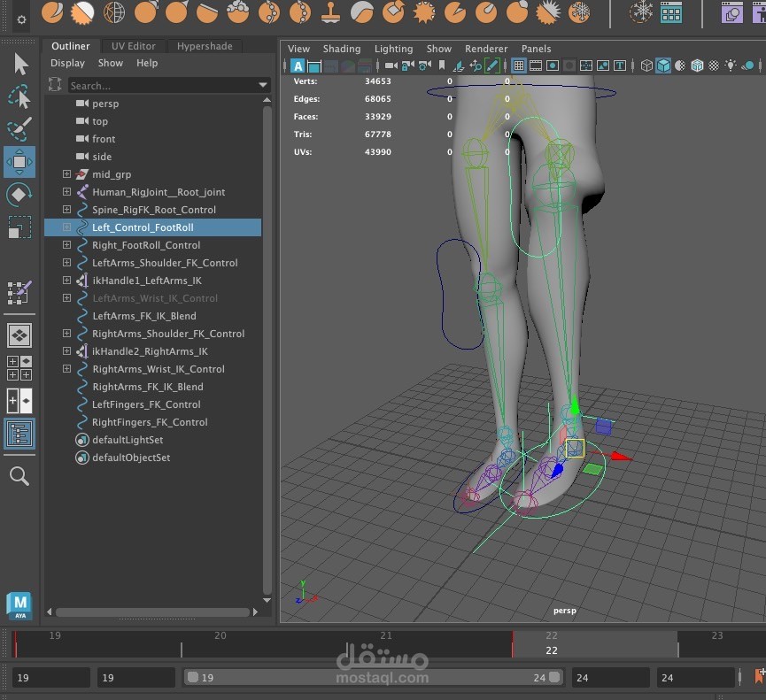
Task: Click the Outliner layout icon in toolbox
Action: pyautogui.click(x=19, y=434)
